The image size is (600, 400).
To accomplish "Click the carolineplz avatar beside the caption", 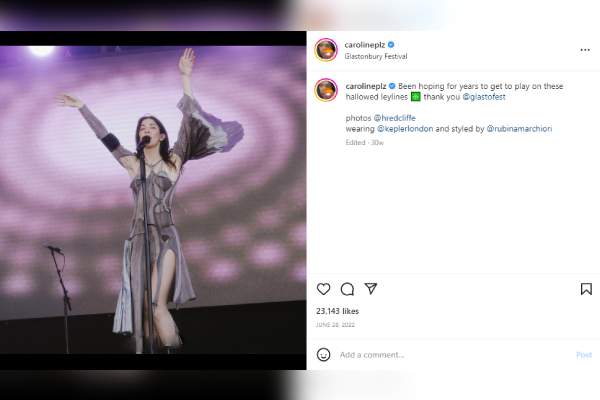I will 326,90.
